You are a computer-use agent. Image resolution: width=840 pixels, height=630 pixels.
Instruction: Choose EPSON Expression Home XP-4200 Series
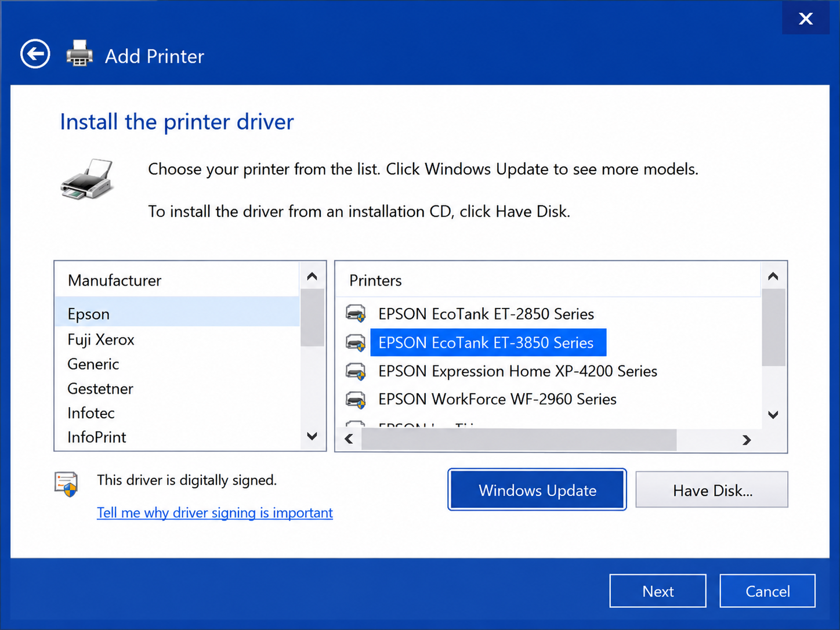coord(517,371)
